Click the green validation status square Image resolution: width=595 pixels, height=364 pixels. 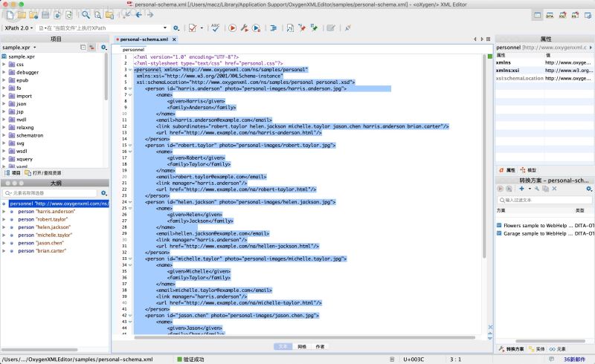click(x=490, y=56)
